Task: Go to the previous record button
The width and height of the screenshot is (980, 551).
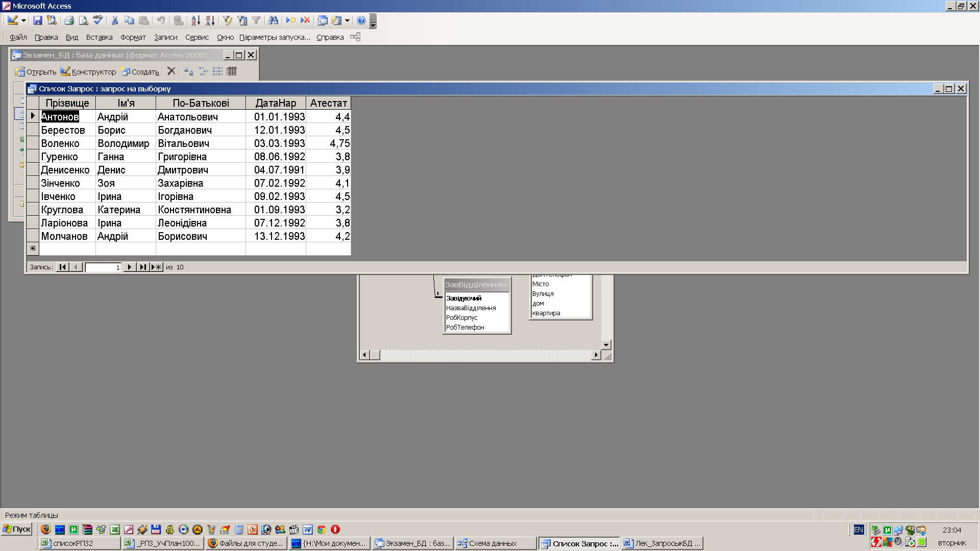Action: (x=76, y=267)
